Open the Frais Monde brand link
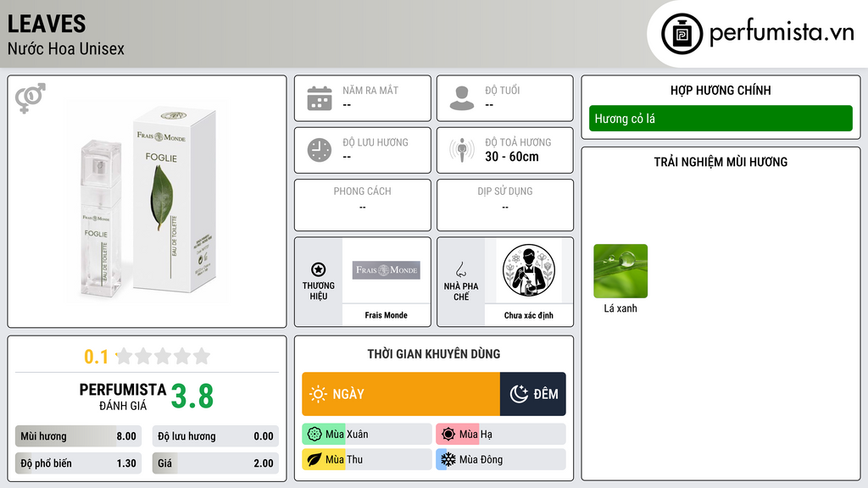Screen dimensions: 868x488 tap(386, 315)
